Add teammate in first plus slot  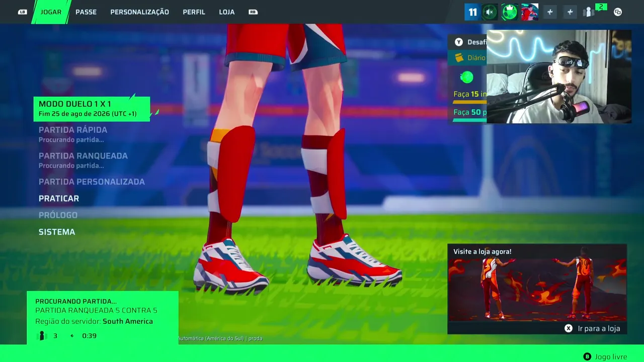click(550, 12)
